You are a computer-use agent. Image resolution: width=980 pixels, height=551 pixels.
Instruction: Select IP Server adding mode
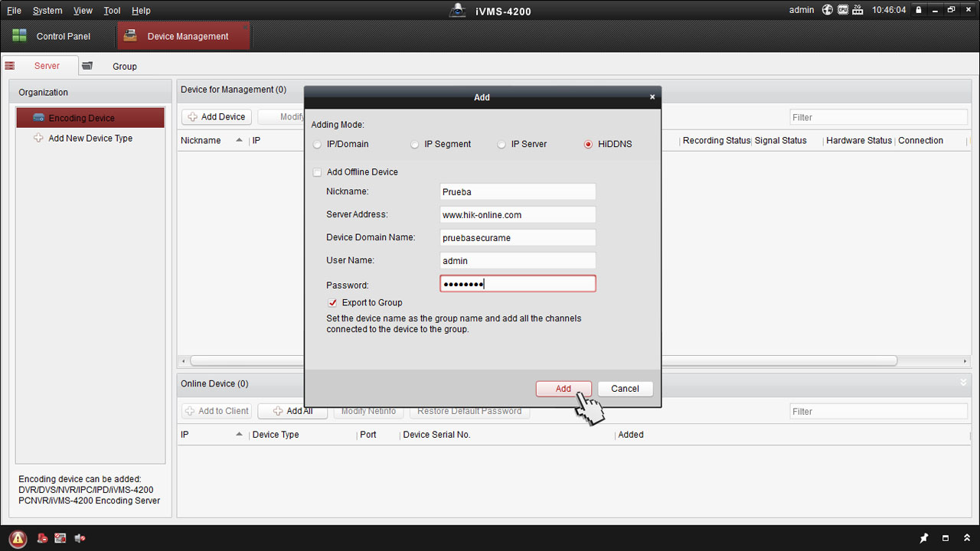(501, 145)
